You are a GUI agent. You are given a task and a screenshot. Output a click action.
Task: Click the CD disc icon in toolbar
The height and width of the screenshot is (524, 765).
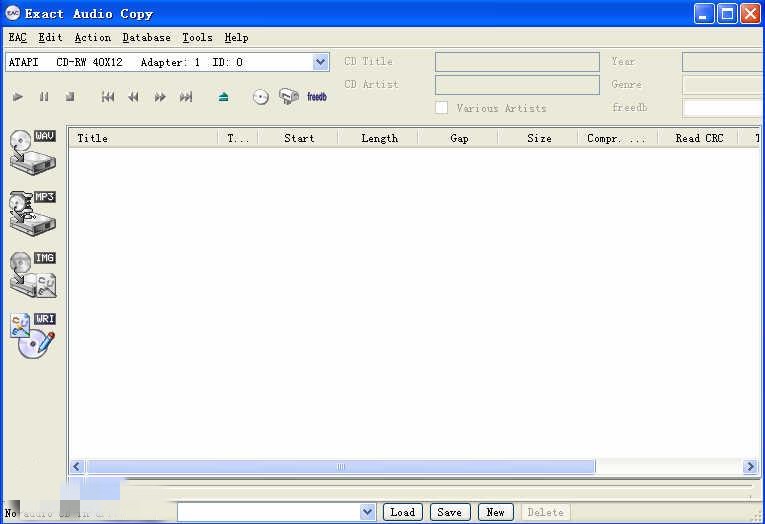coord(261,97)
